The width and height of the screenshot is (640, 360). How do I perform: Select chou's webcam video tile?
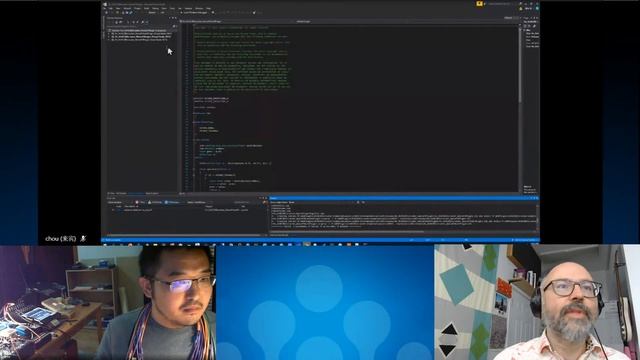point(108,302)
